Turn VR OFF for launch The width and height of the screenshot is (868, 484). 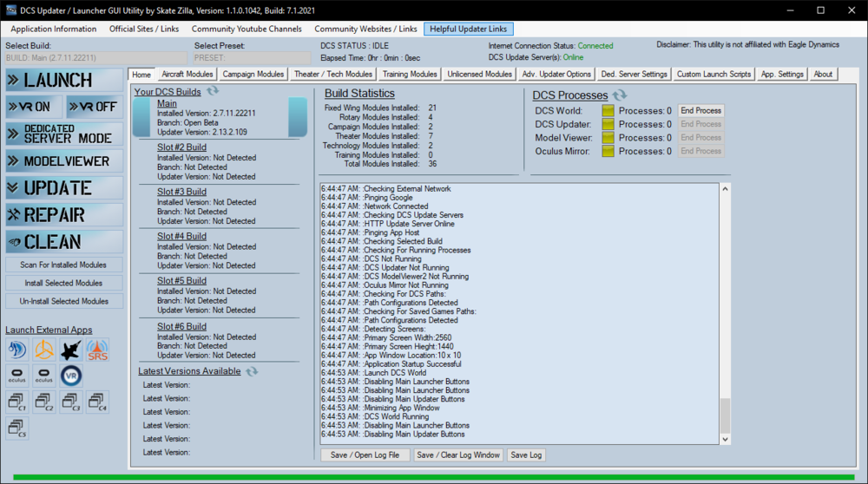pyautogui.click(x=94, y=107)
